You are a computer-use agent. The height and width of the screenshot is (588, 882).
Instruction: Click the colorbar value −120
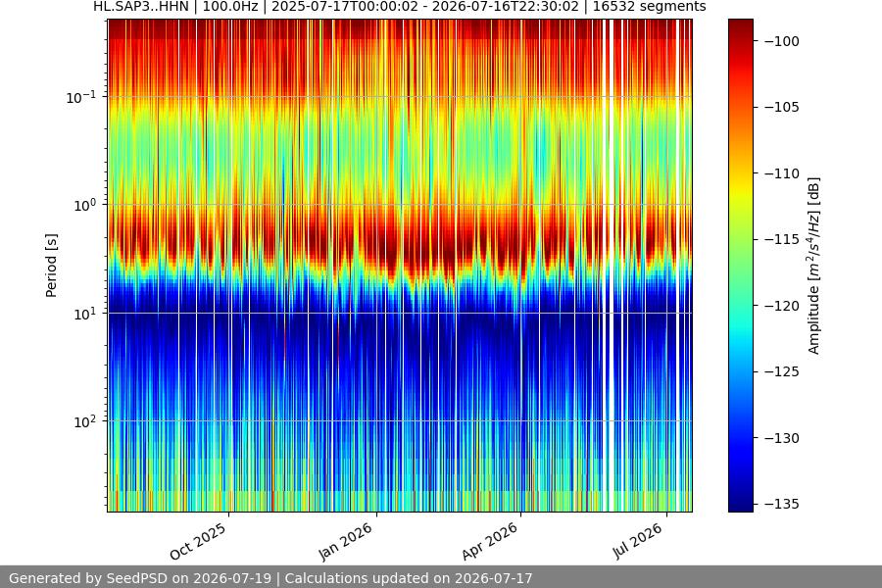[x=781, y=306]
